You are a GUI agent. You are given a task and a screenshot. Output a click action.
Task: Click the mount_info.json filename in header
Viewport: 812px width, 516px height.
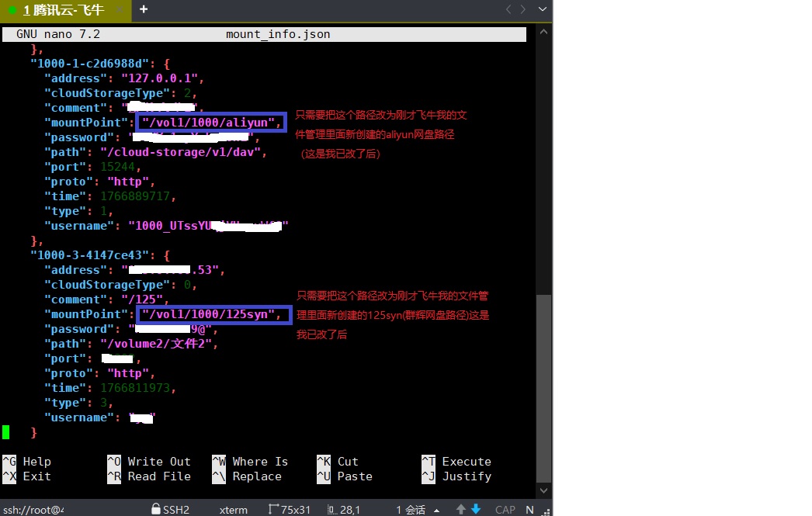[x=278, y=34]
